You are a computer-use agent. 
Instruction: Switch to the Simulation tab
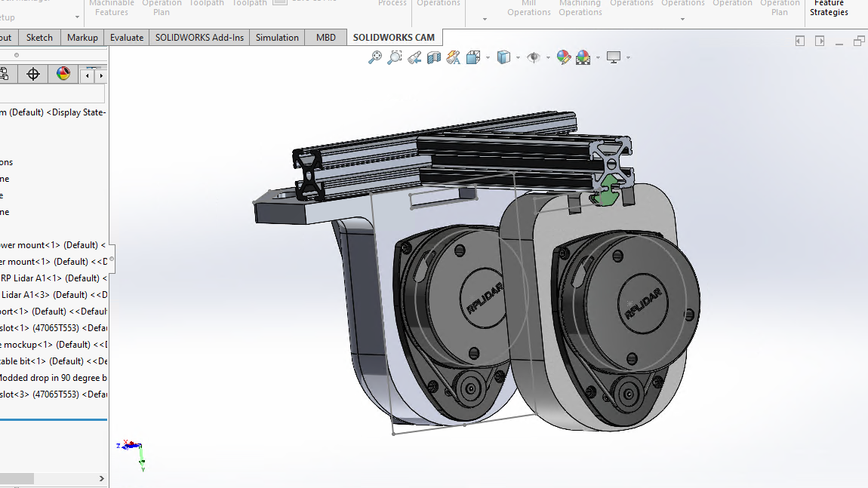(x=277, y=38)
